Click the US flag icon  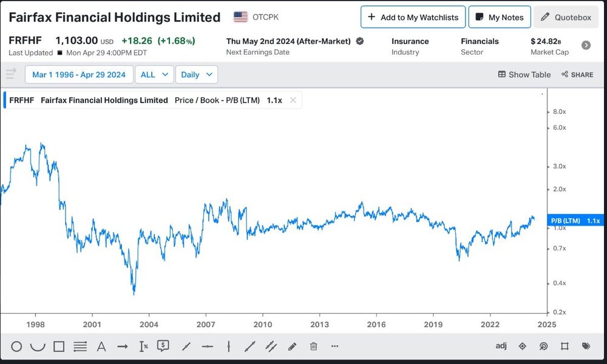[240, 17]
